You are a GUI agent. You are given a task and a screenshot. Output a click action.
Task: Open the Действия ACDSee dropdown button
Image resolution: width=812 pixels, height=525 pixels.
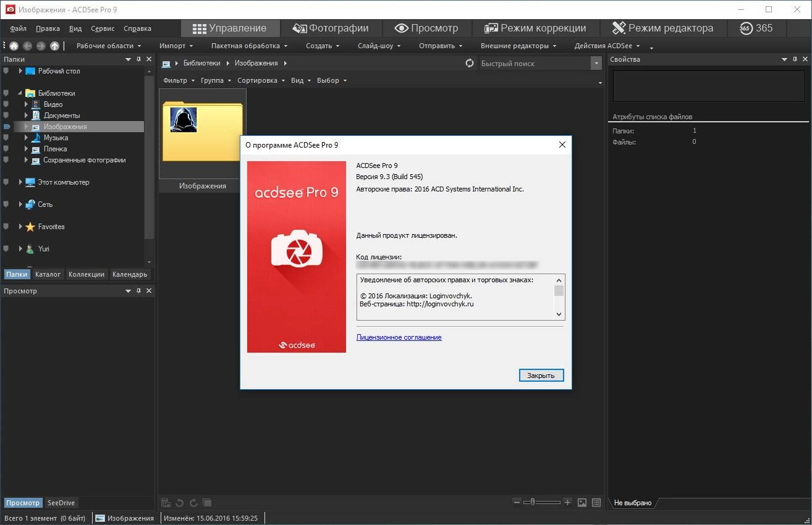[607, 46]
